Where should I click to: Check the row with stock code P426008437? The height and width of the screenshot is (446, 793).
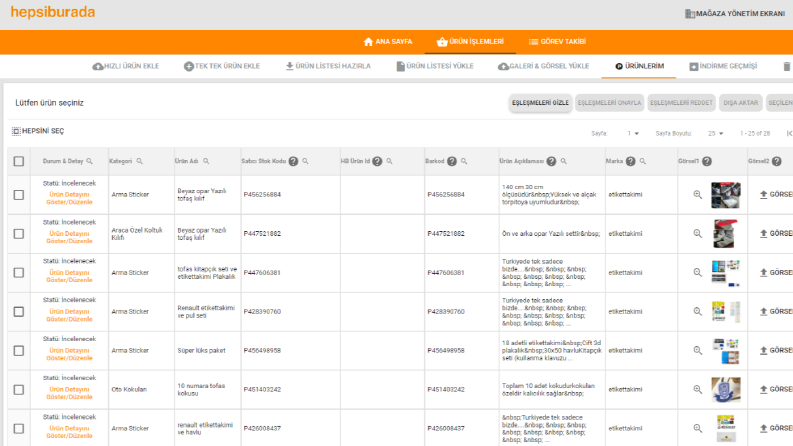click(x=19, y=428)
